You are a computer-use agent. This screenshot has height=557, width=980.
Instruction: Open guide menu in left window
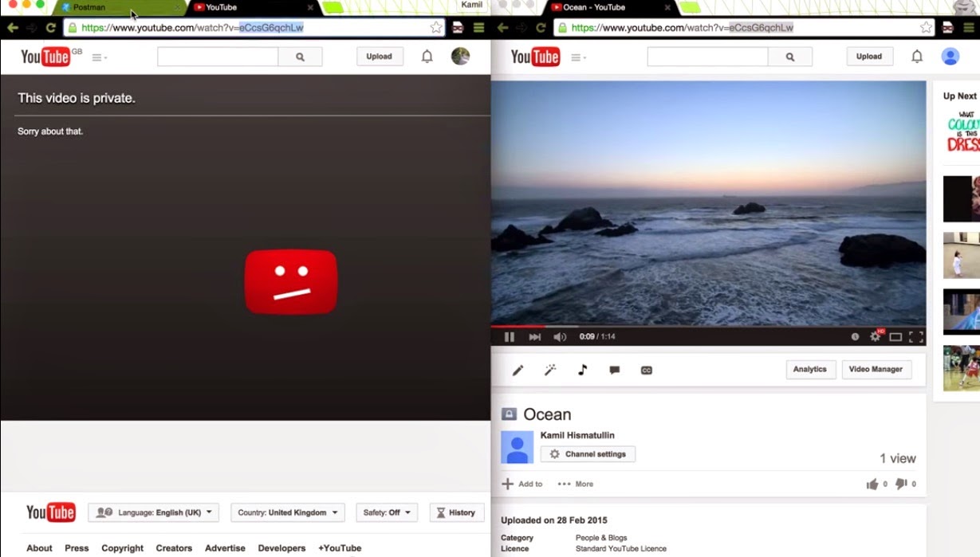99,57
